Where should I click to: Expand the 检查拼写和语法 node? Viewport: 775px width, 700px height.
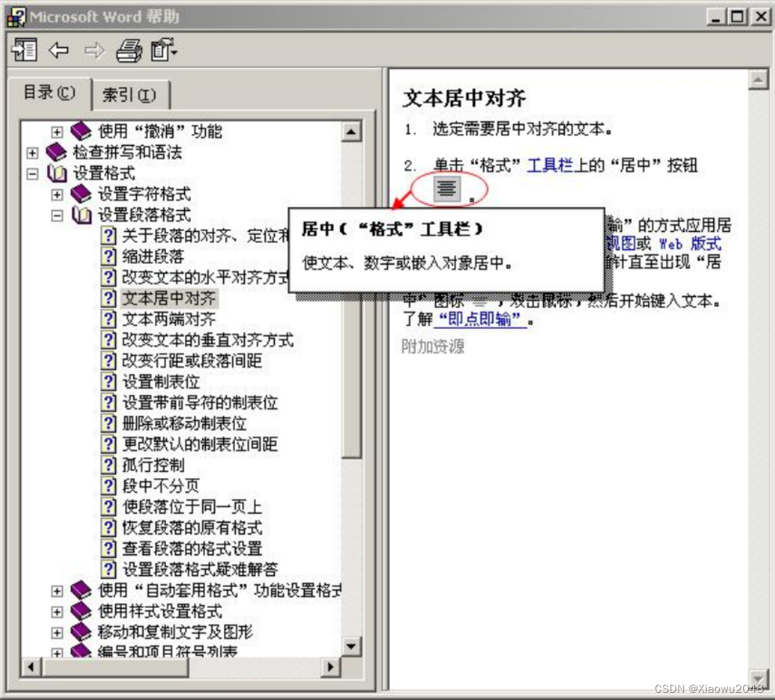(32, 153)
